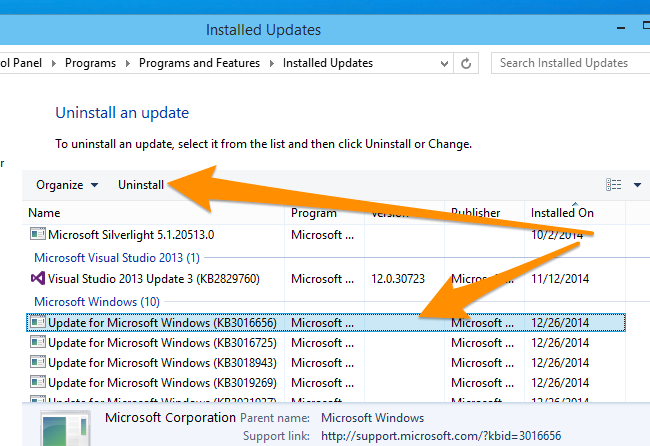650x446 pixels.
Task: Open the Organize dropdown menu
Action: [67, 185]
